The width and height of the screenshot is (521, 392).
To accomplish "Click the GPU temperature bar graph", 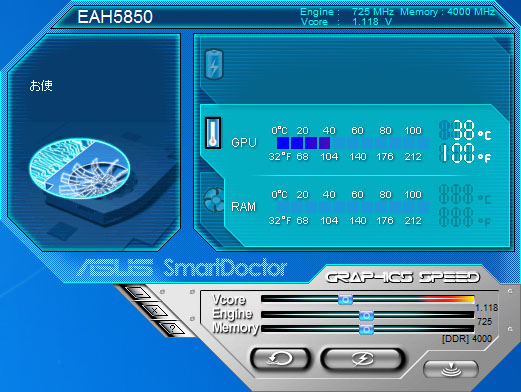I will (x=353, y=143).
